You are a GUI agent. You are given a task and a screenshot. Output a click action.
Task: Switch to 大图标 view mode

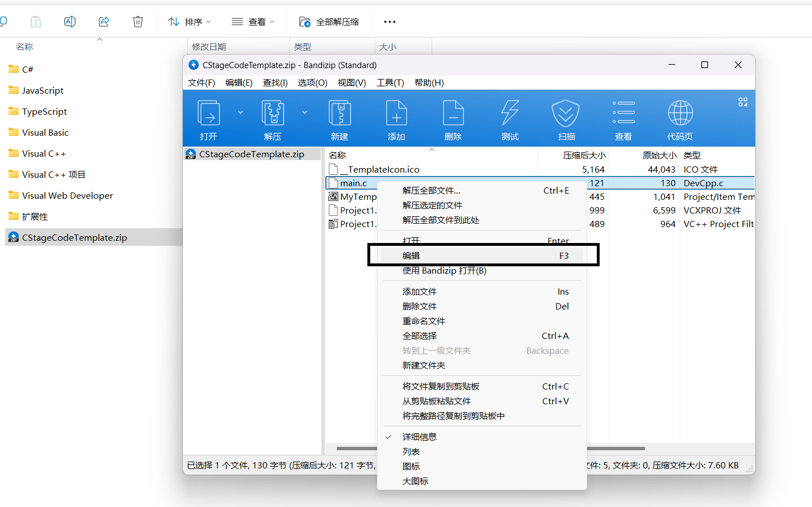(482, 481)
